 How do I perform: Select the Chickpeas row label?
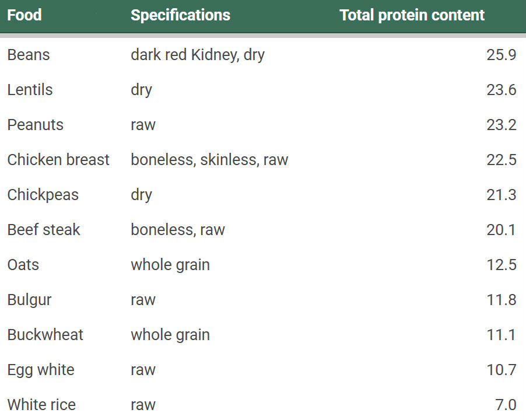coord(43,195)
